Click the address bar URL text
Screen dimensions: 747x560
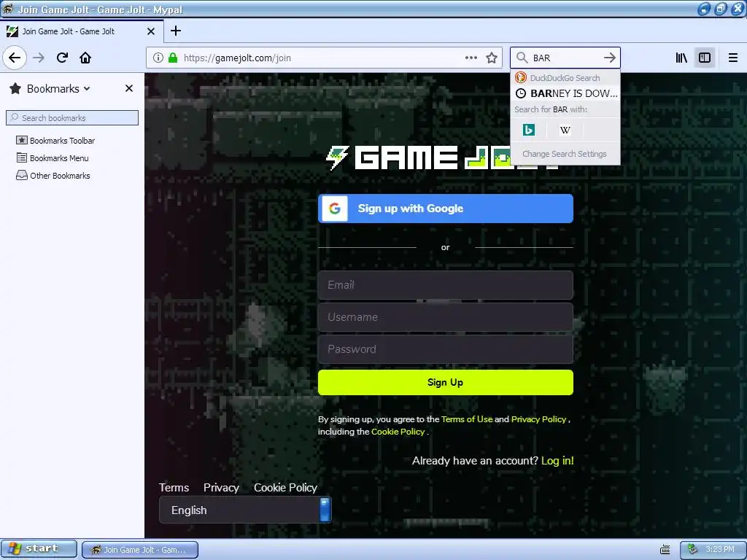pos(237,58)
